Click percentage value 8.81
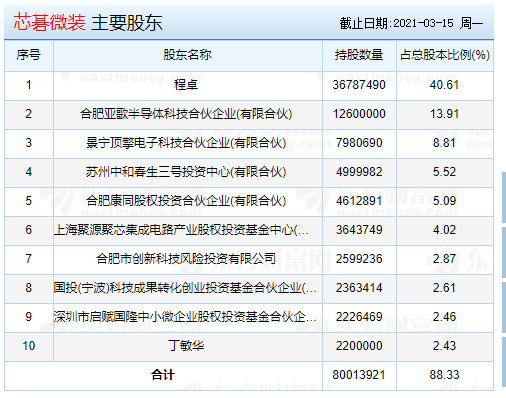 (x=444, y=143)
